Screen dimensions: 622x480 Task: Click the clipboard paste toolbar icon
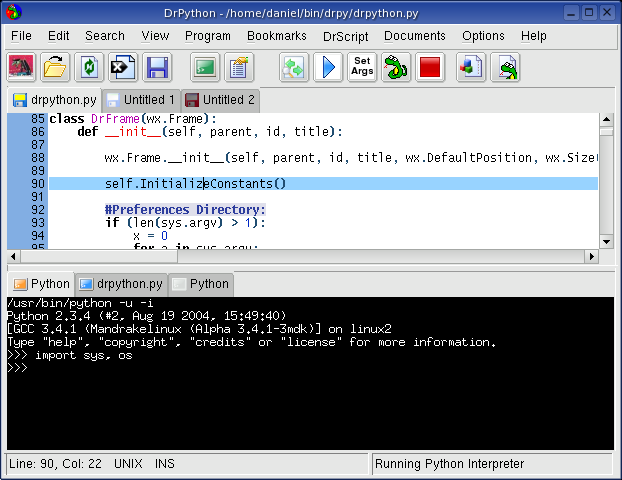click(239, 67)
